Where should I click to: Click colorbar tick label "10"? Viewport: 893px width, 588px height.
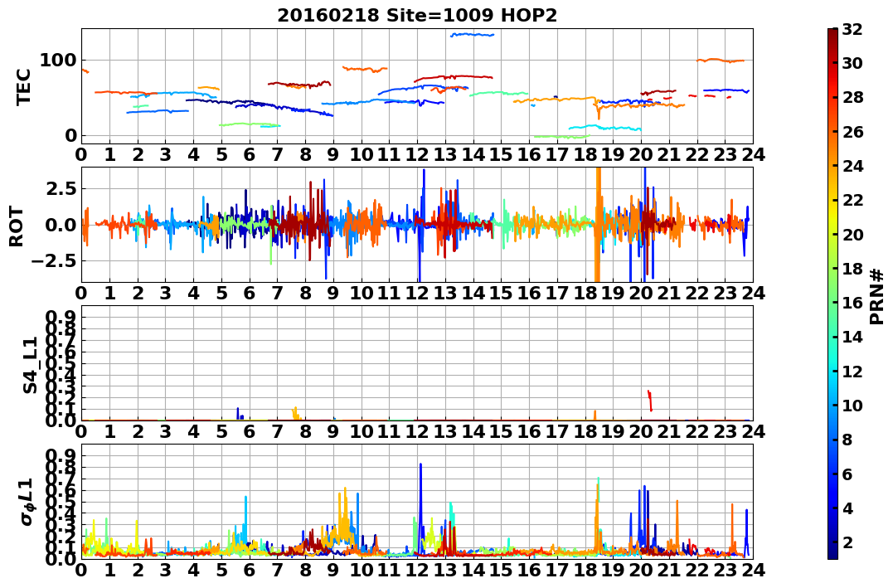click(852, 405)
